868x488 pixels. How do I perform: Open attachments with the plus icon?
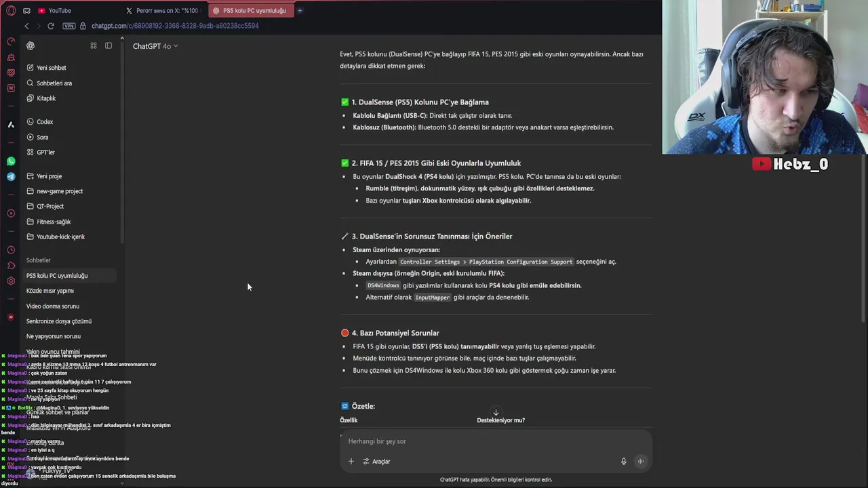351,462
